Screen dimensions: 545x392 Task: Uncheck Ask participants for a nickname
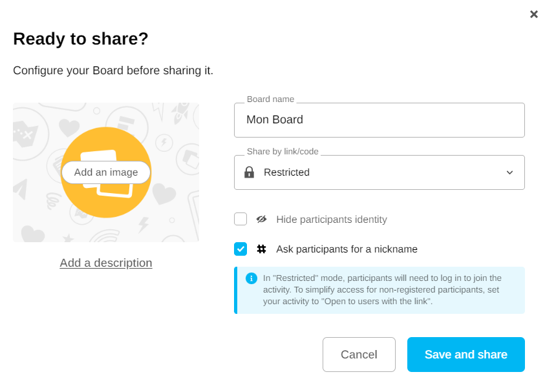[x=240, y=249]
